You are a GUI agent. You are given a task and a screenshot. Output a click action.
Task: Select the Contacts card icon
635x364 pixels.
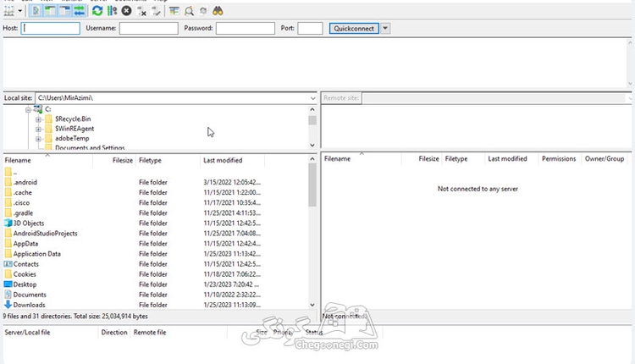pos(8,264)
